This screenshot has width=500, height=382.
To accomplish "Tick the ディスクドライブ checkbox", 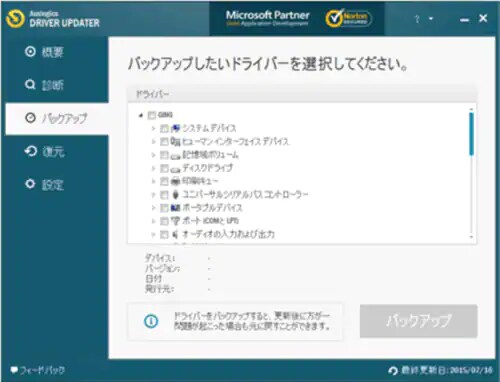I will [164, 168].
